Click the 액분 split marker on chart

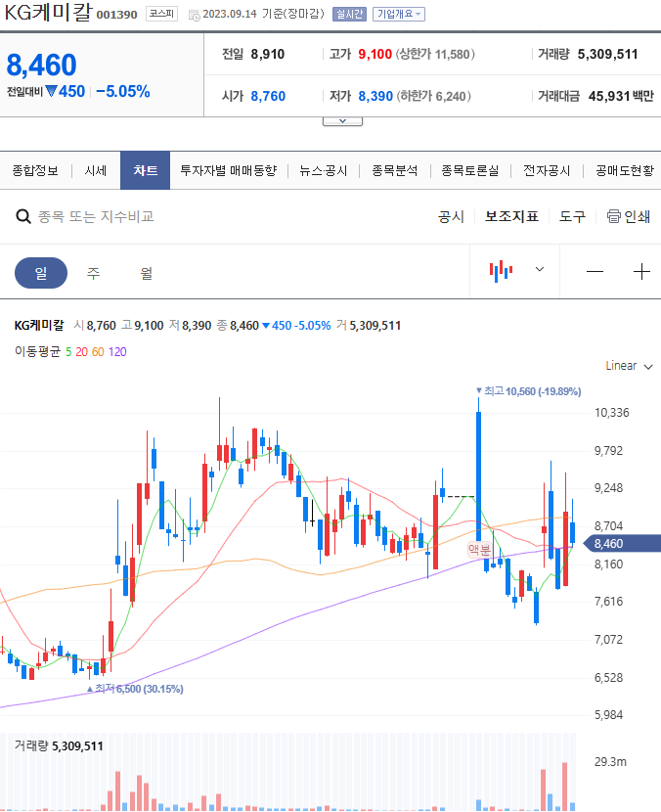click(x=479, y=550)
